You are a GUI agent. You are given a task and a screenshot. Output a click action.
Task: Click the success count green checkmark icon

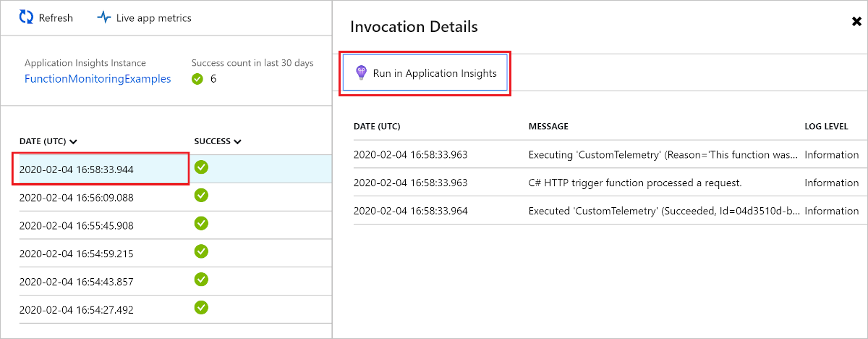tap(197, 79)
